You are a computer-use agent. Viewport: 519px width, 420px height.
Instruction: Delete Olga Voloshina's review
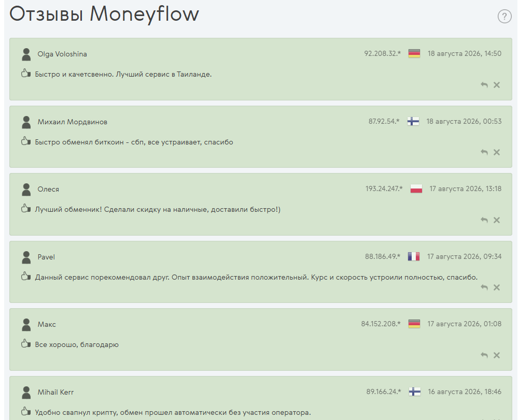(x=497, y=85)
